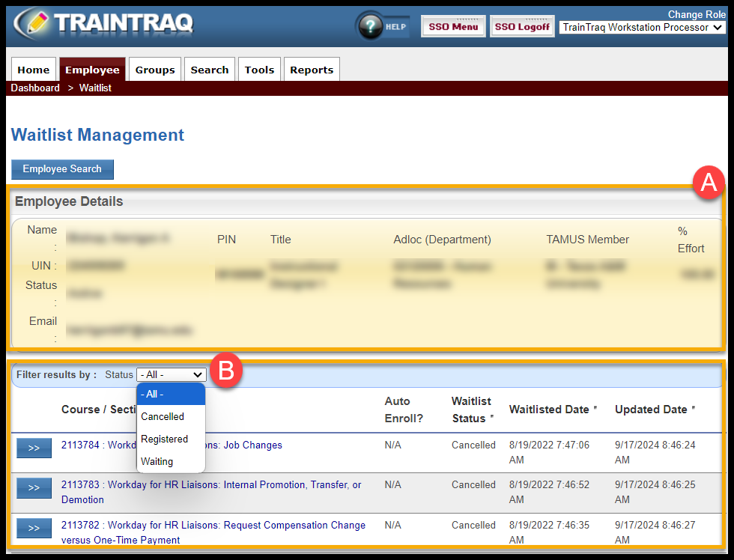This screenshot has width=734, height=560.
Task: Open Workday for HR Liaisons: Job Changes link
Action: (172, 445)
